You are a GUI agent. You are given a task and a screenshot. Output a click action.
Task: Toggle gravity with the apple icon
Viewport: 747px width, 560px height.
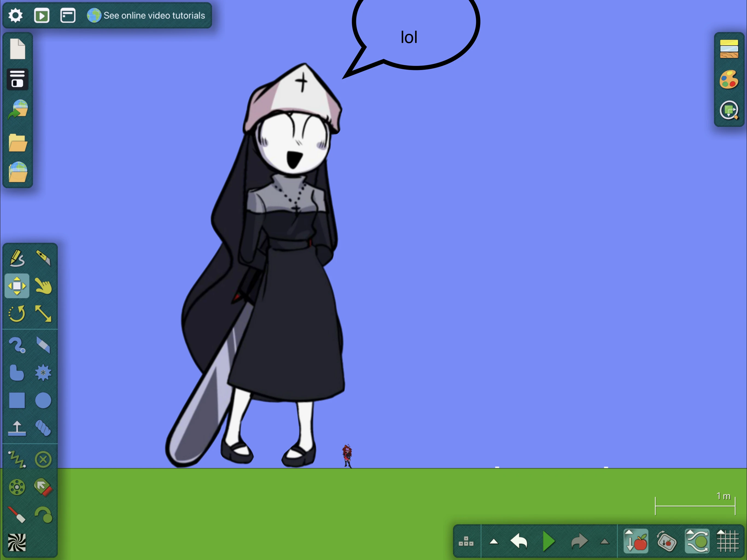click(636, 541)
